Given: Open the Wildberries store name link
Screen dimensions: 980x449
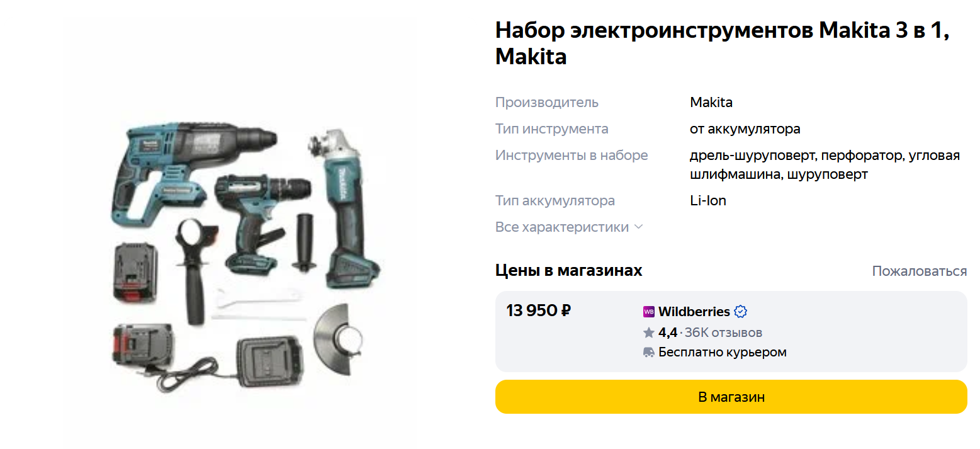Looking at the screenshot, I should pos(694,312).
